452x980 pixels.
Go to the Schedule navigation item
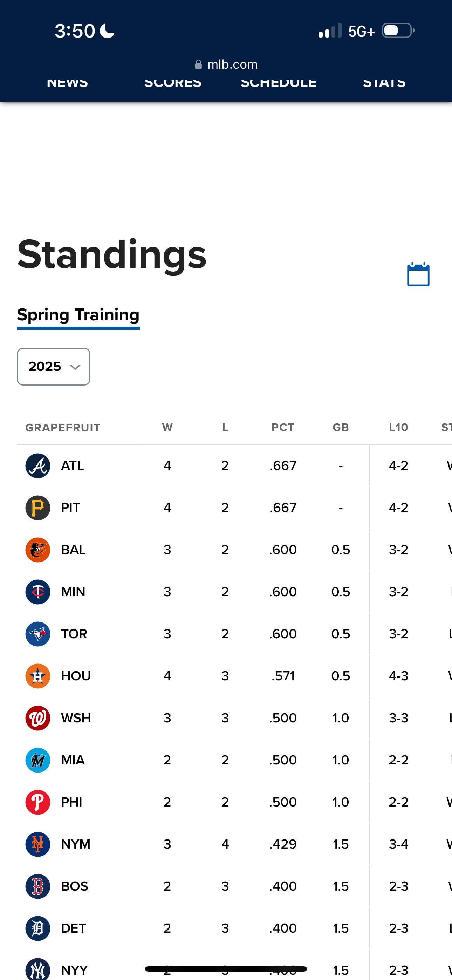click(x=279, y=84)
